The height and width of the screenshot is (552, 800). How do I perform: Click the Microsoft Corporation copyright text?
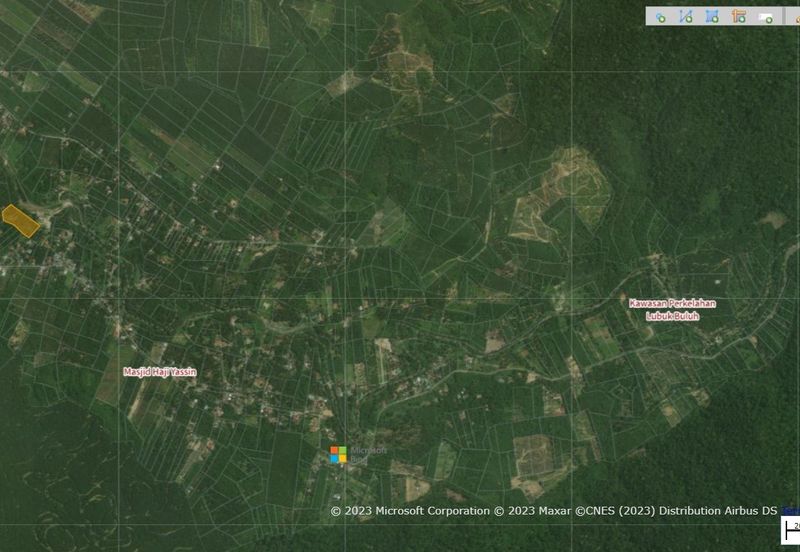point(411,511)
